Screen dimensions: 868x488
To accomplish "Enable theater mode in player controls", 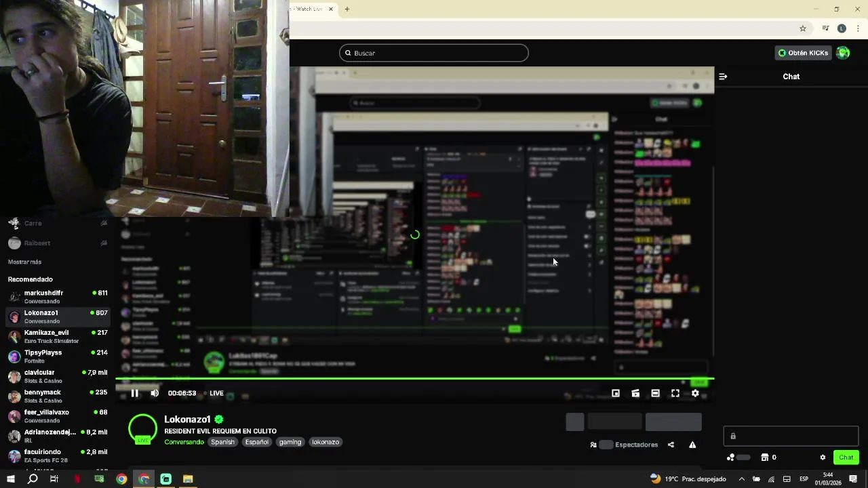I will tap(655, 393).
